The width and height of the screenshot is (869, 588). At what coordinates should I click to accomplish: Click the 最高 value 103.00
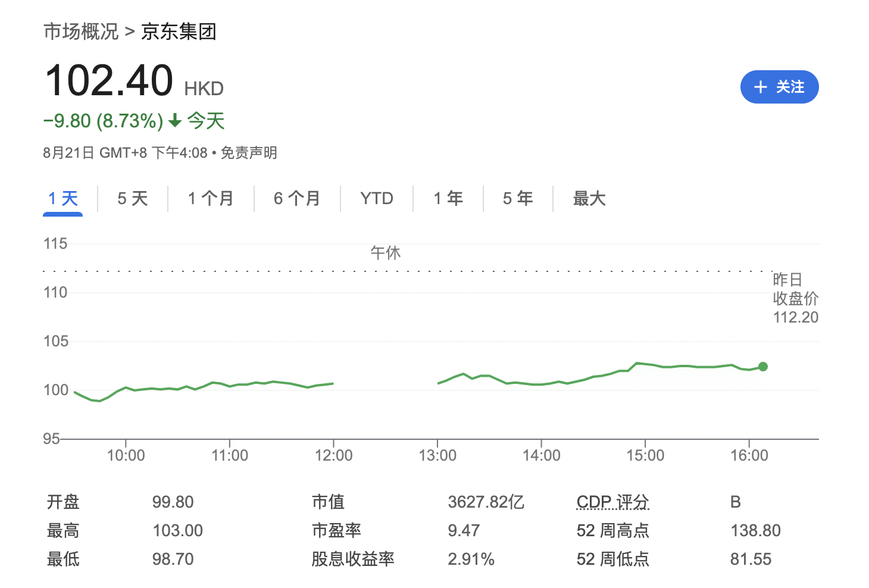point(178,530)
